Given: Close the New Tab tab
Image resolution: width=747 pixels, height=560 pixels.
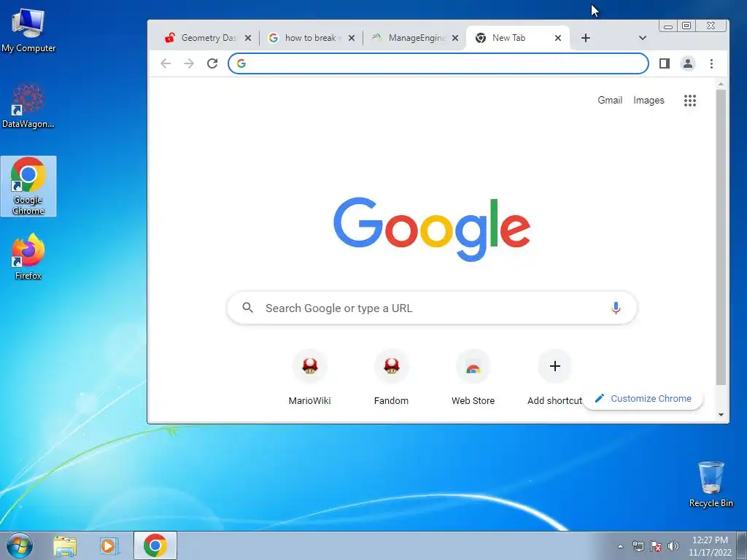Looking at the screenshot, I should pos(558,38).
